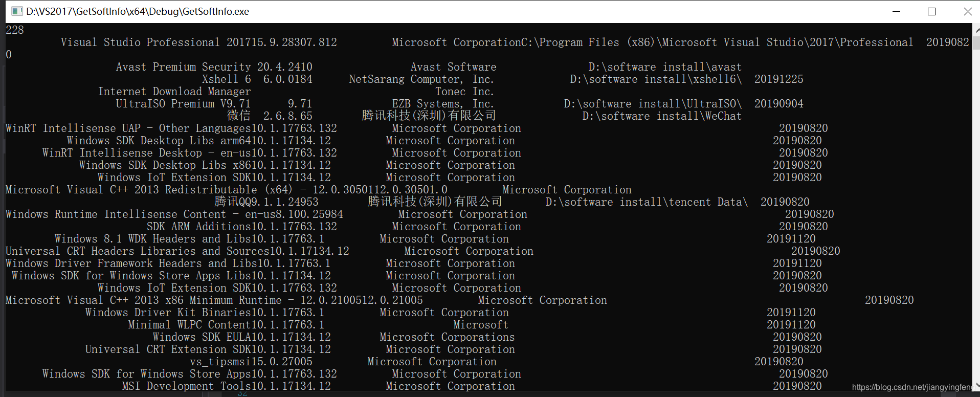Click 'Internet Download Manager' text

point(174,91)
